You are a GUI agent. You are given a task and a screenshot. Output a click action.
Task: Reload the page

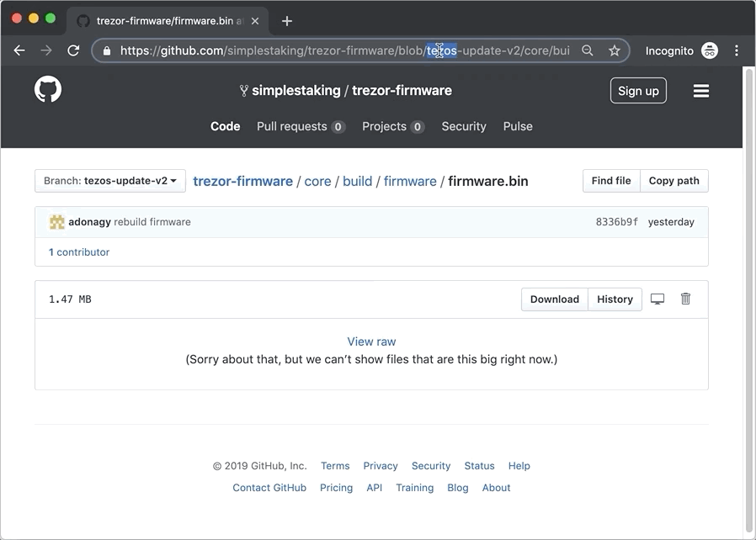coord(73,50)
